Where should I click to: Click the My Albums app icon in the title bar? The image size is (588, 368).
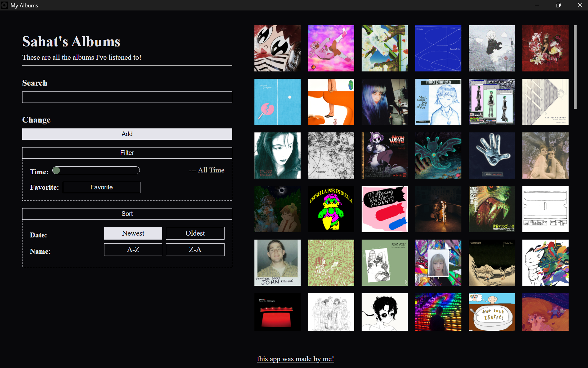5,5
